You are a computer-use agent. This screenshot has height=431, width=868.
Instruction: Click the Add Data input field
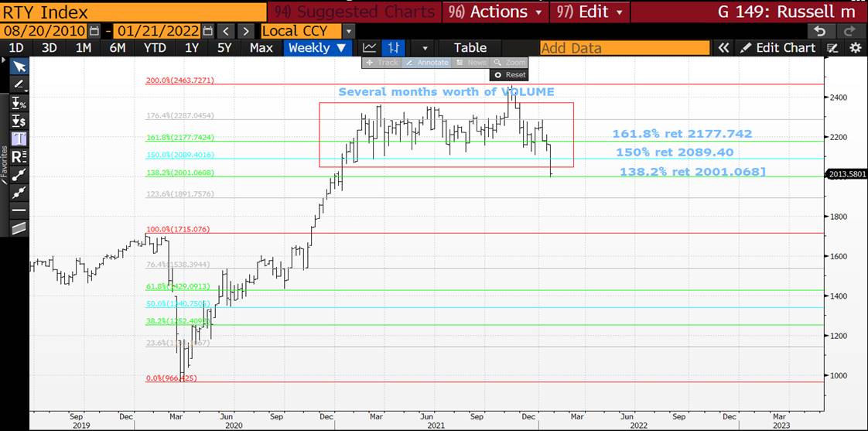click(x=624, y=48)
